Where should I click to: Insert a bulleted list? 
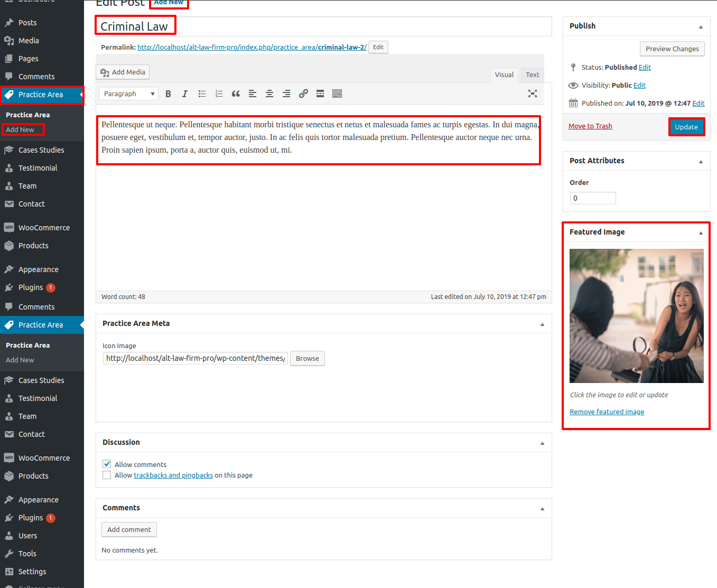[202, 94]
